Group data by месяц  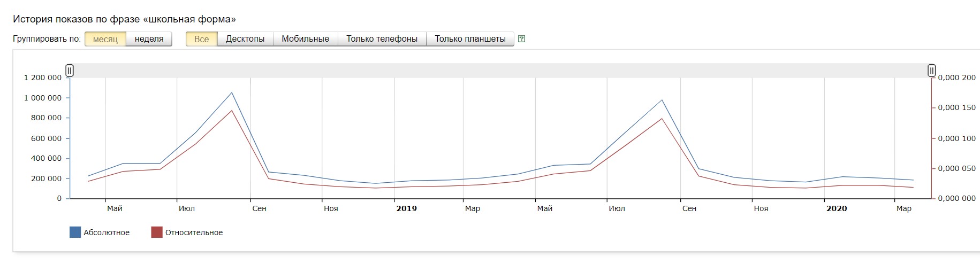[x=105, y=39]
